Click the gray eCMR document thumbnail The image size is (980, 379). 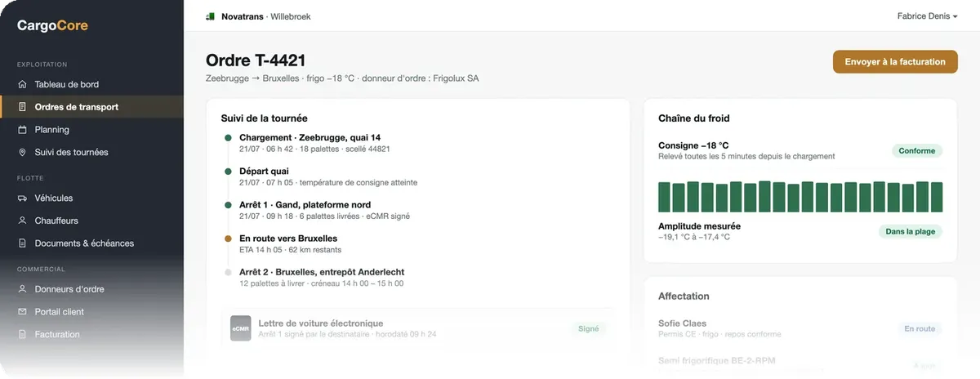click(240, 328)
